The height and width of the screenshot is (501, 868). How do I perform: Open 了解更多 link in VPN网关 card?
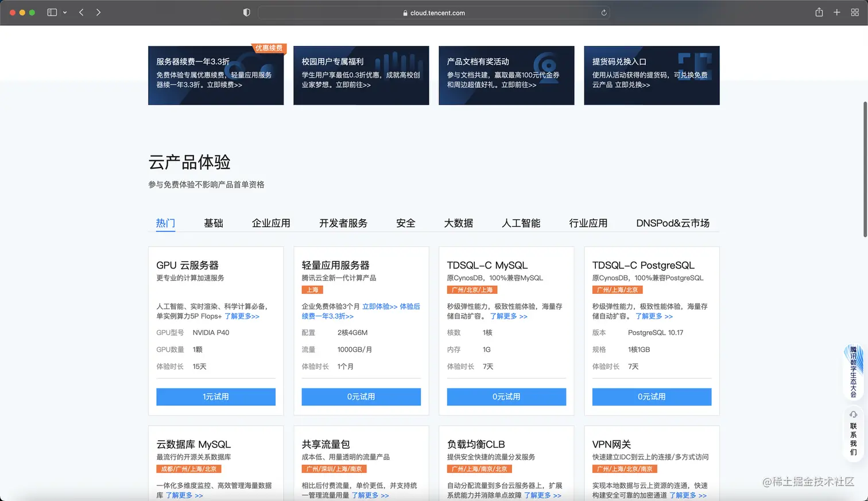click(x=688, y=495)
